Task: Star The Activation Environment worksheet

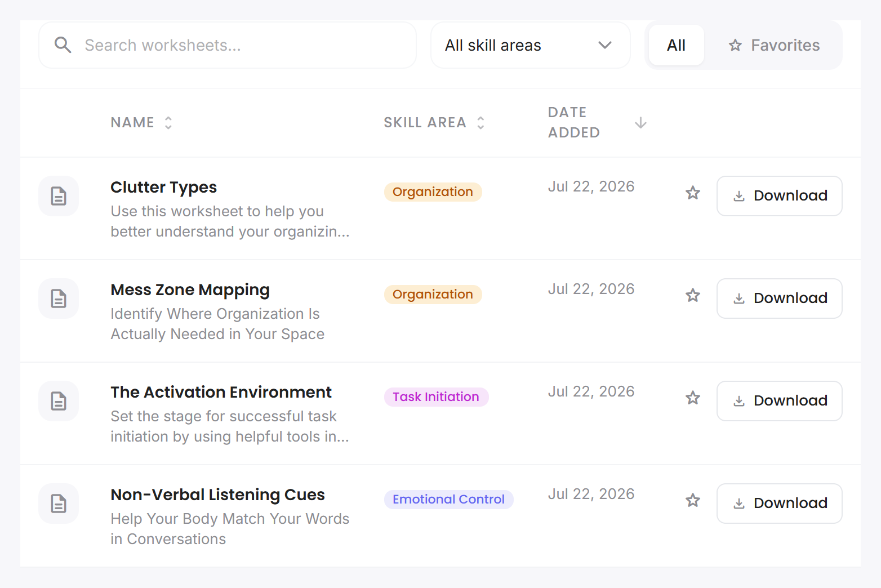Action: (x=693, y=398)
